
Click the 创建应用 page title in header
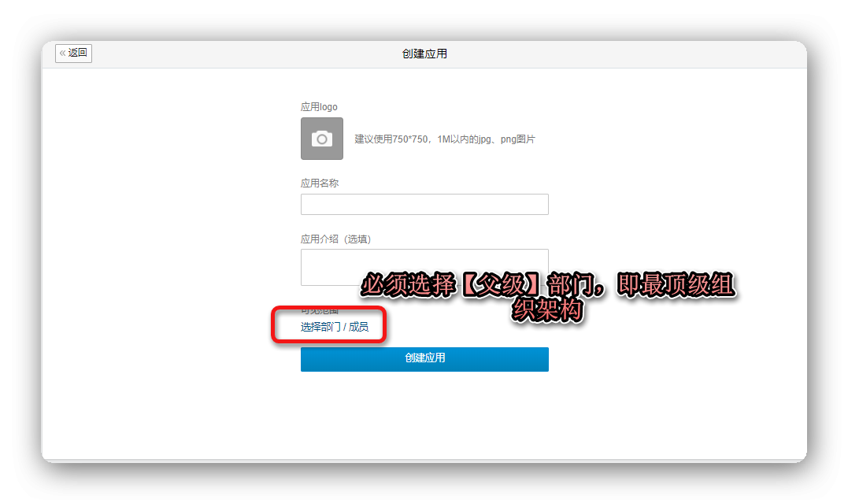pos(424,54)
